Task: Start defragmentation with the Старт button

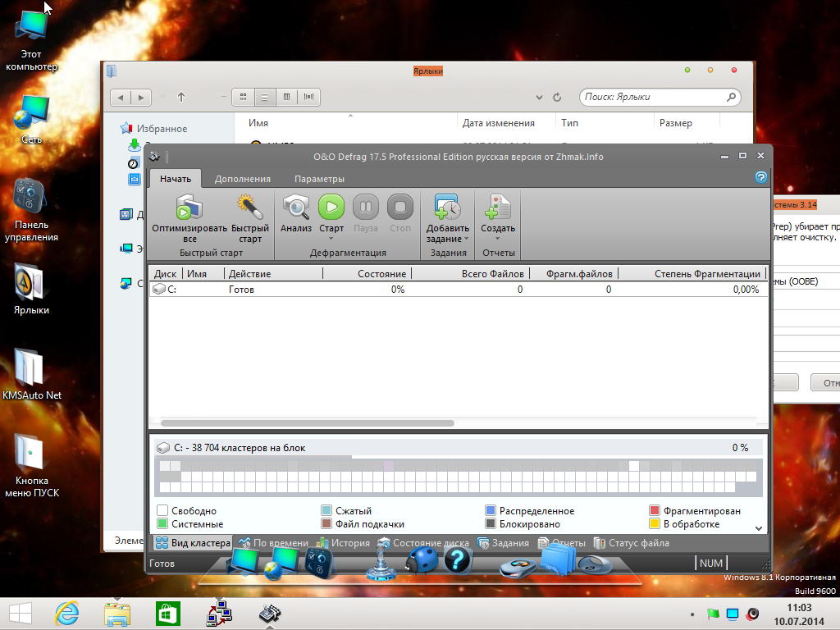Action: point(331,207)
